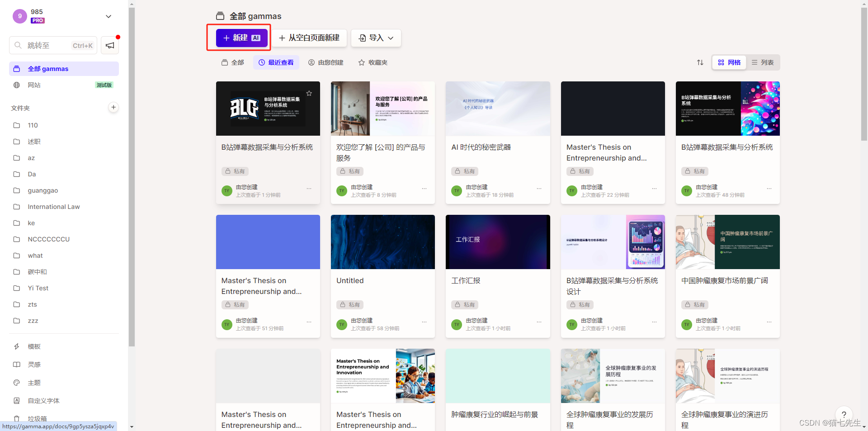Open the 自定义字体 custom fonts section
This screenshot has height=431, width=868.
click(x=64, y=401)
